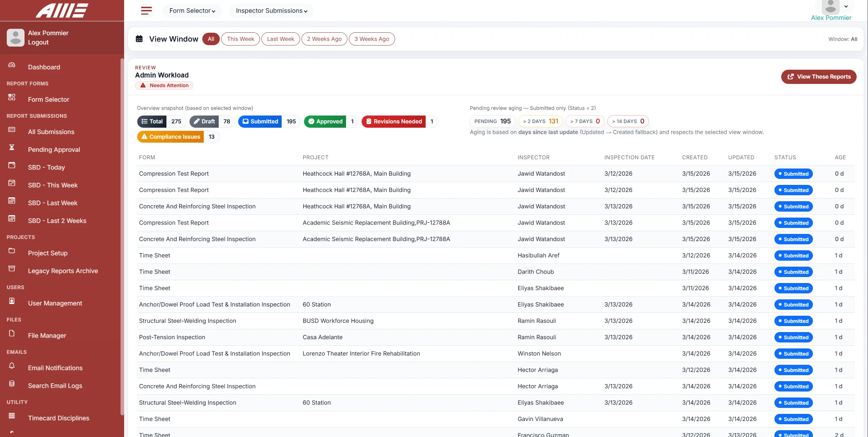Click the > 2 DAYS 131 aging pill
Screen dimensions: 868x437
540,121
